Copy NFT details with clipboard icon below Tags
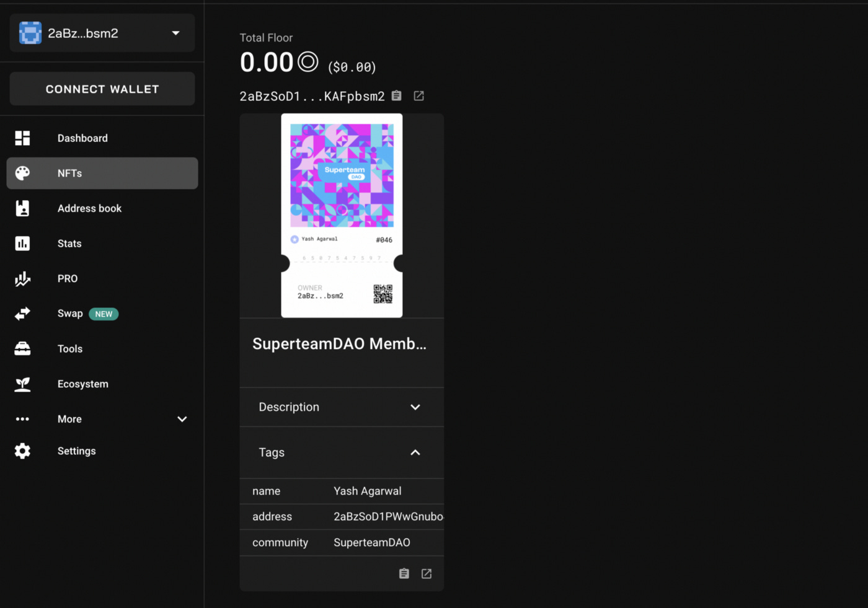Image resolution: width=868 pixels, height=608 pixels. (404, 573)
